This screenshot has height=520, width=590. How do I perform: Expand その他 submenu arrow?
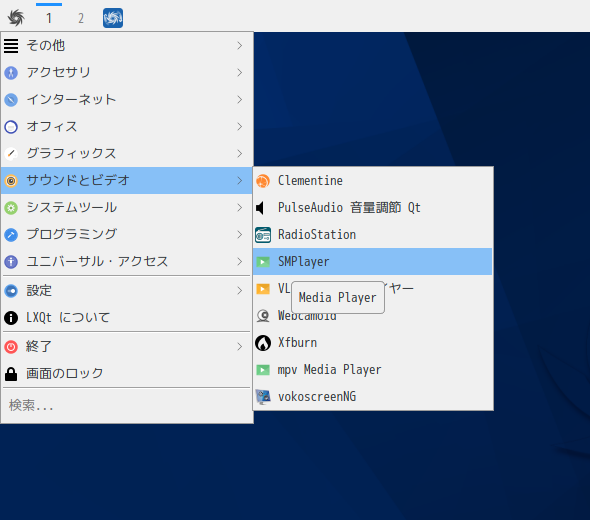point(240,46)
